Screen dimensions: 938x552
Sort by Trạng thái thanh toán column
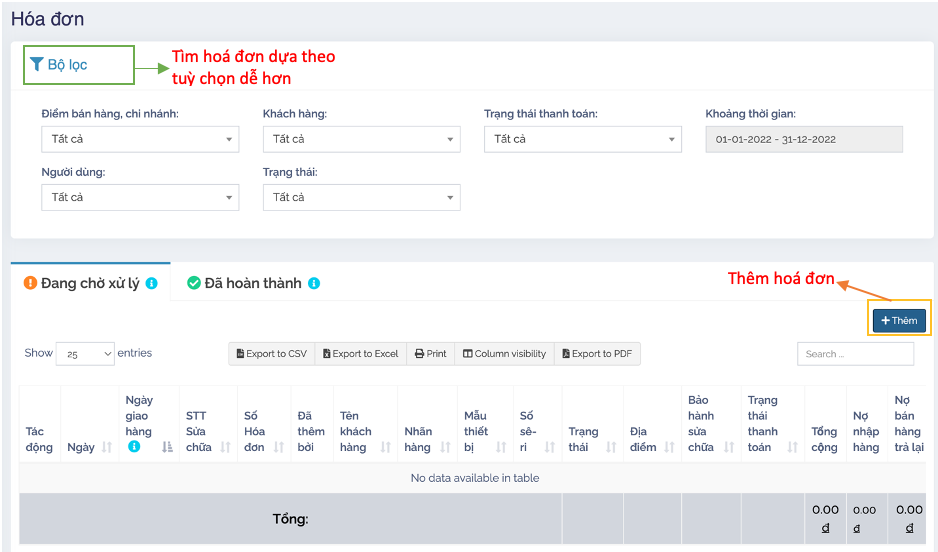(793, 447)
